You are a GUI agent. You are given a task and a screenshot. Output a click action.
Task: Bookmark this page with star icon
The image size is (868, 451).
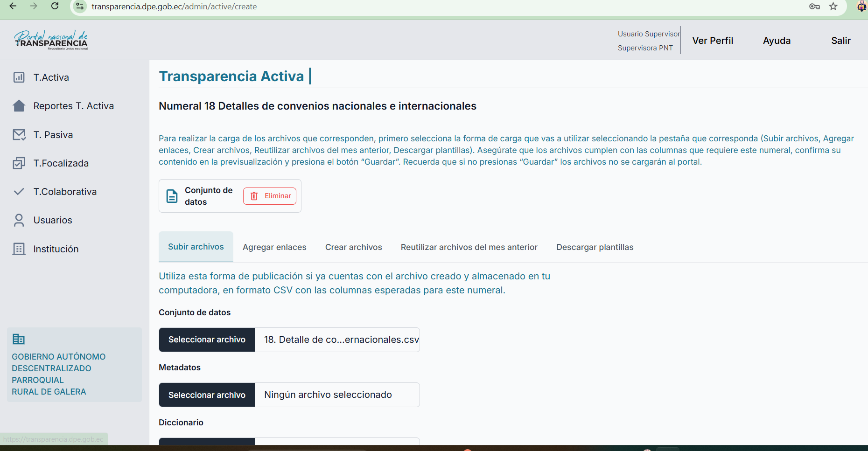833,6
